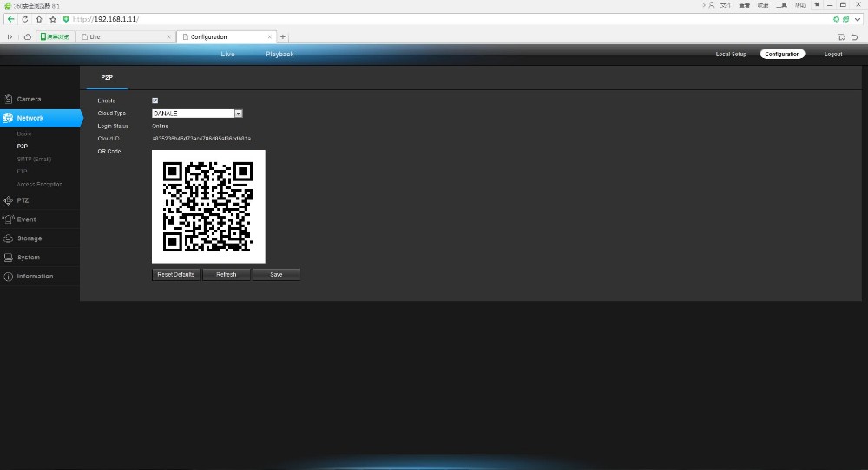Click the sidebar toggle icon beside cloud

pos(10,37)
